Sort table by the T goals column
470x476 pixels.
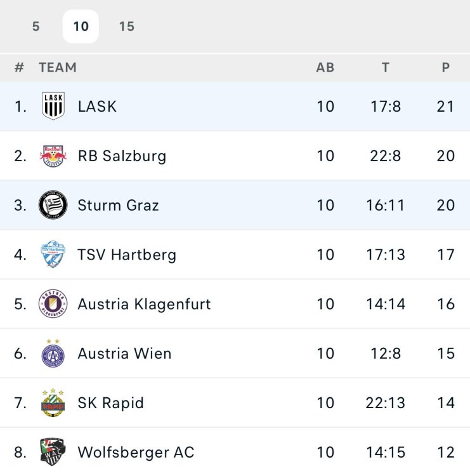pos(386,67)
